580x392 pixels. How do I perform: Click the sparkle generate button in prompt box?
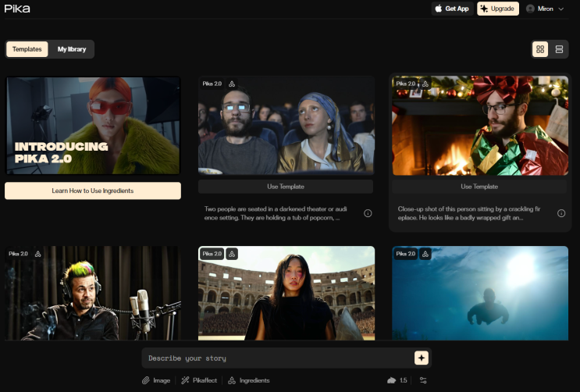(x=422, y=358)
